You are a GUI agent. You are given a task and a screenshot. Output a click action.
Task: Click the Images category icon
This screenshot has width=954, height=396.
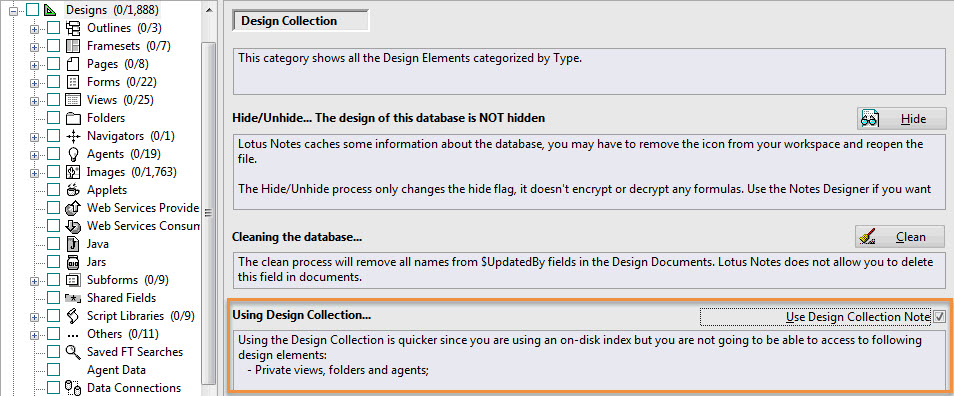(73, 172)
